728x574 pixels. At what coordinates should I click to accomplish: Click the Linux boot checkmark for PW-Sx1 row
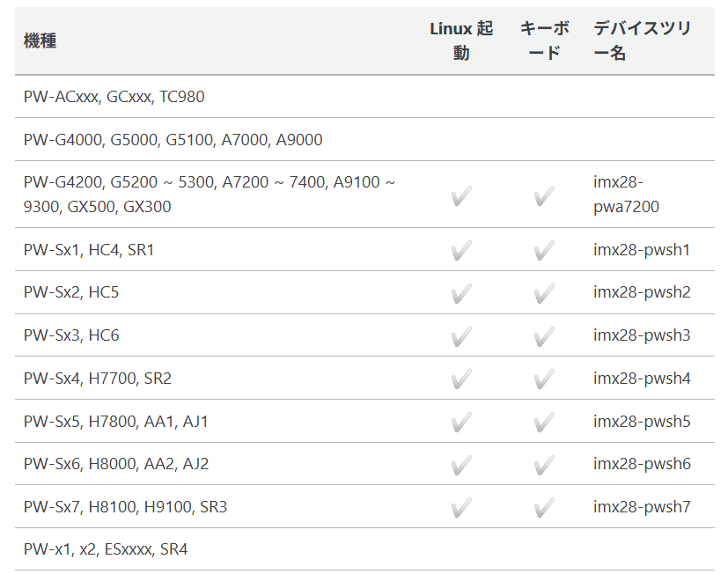[x=461, y=250]
